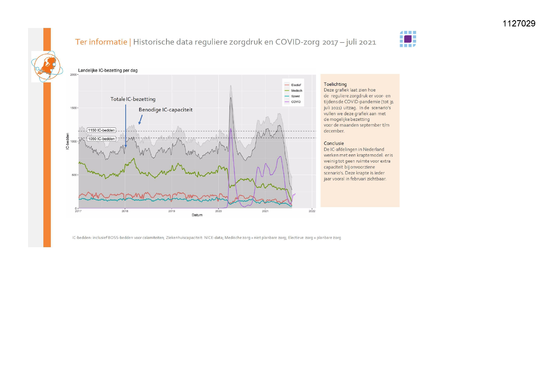
Task: Select the Spoed legend entry
Action: [x=295, y=96]
